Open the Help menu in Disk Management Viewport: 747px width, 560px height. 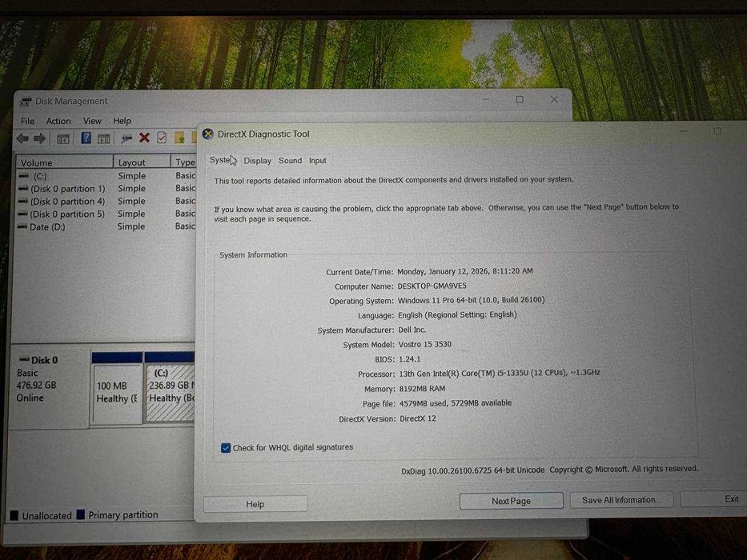tap(122, 121)
